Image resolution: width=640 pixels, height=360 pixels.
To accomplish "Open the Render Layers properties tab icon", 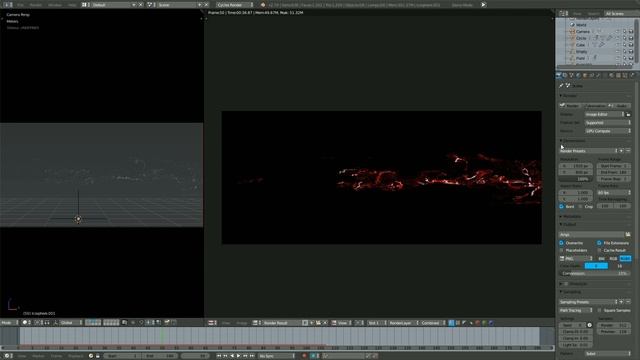I will tap(565, 76).
